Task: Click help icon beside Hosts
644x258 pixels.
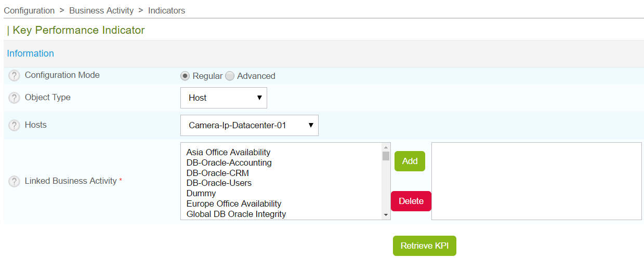Action: pos(15,126)
